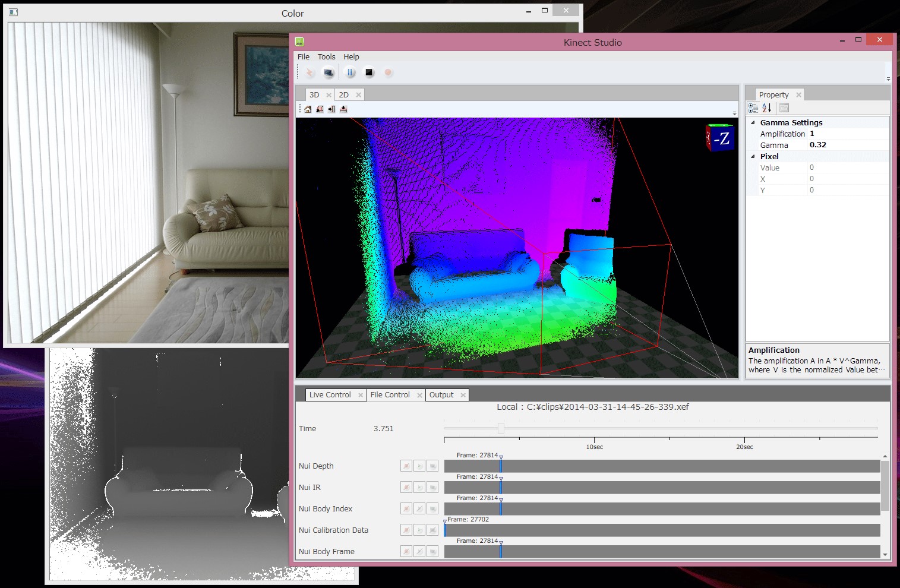Stop playback with the black square button
The height and width of the screenshot is (588, 900).
(x=369, y=72)
